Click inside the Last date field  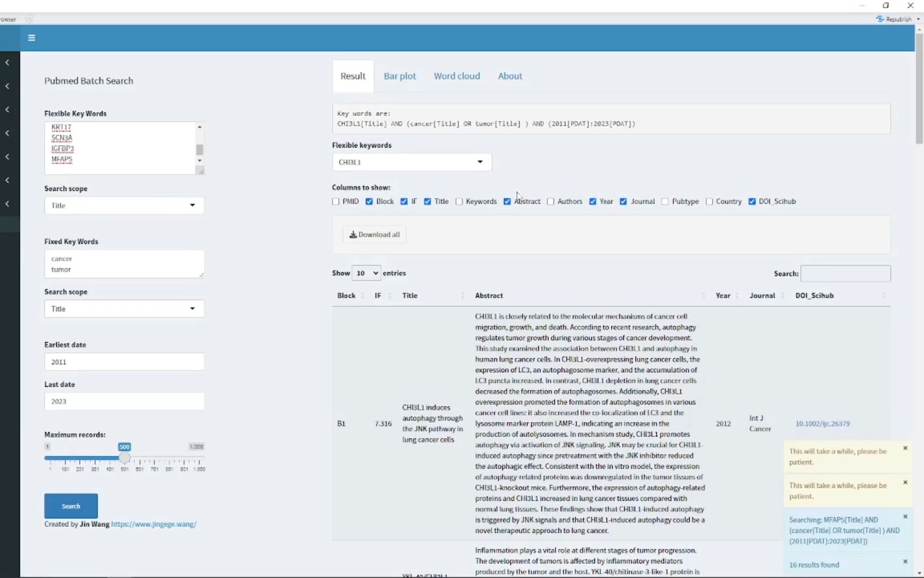[124, 401]
